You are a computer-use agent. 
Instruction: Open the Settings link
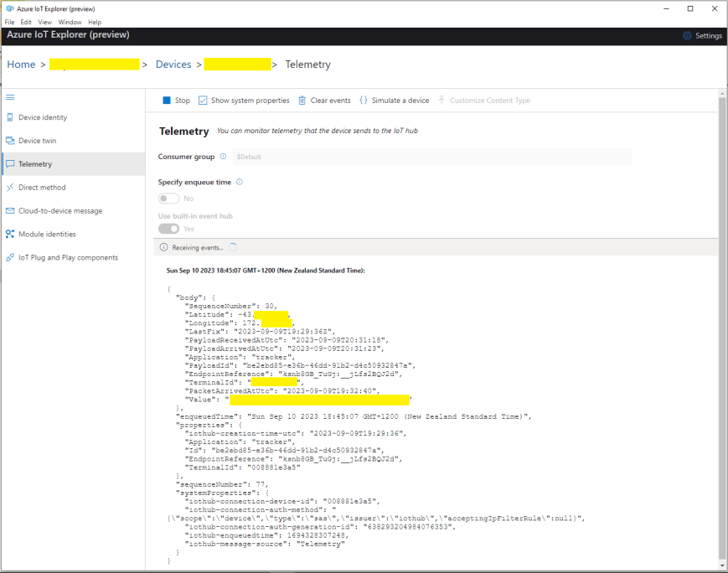709,36
